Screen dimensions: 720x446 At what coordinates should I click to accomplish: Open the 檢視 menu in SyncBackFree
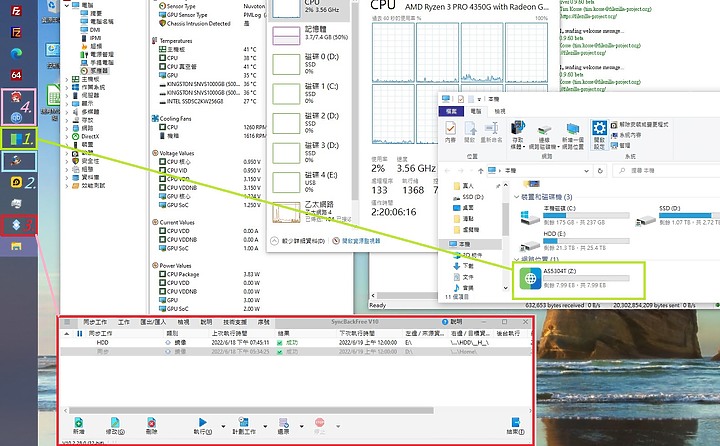[183, 322]
